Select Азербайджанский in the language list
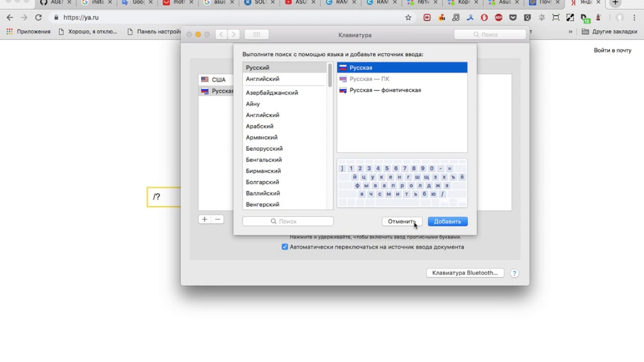 click(x=284, y=93)
